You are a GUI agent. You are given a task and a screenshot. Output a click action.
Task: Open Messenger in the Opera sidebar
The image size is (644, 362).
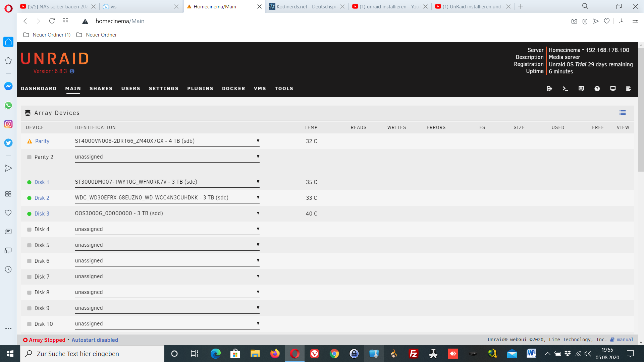[x=8, y=86]
